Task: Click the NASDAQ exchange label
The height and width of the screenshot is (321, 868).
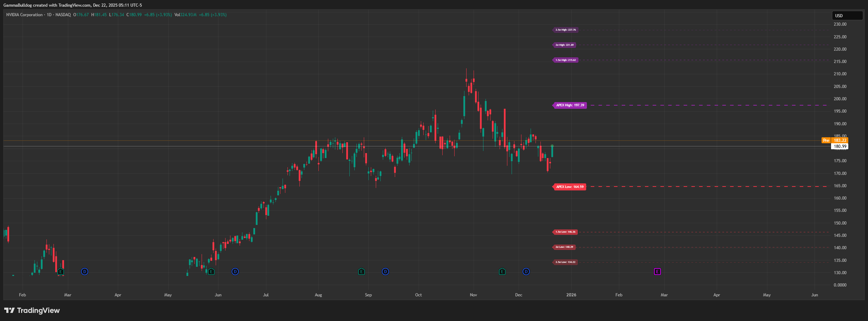Action: (x=63, y=15)
